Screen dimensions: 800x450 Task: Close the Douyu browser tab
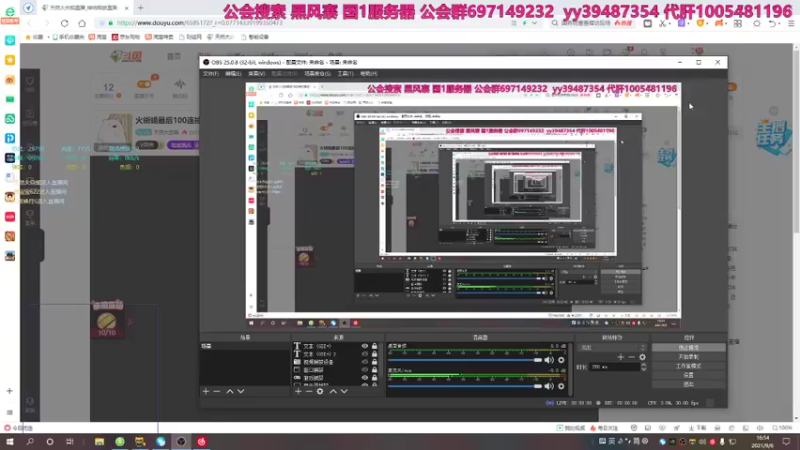coord(127,8)
